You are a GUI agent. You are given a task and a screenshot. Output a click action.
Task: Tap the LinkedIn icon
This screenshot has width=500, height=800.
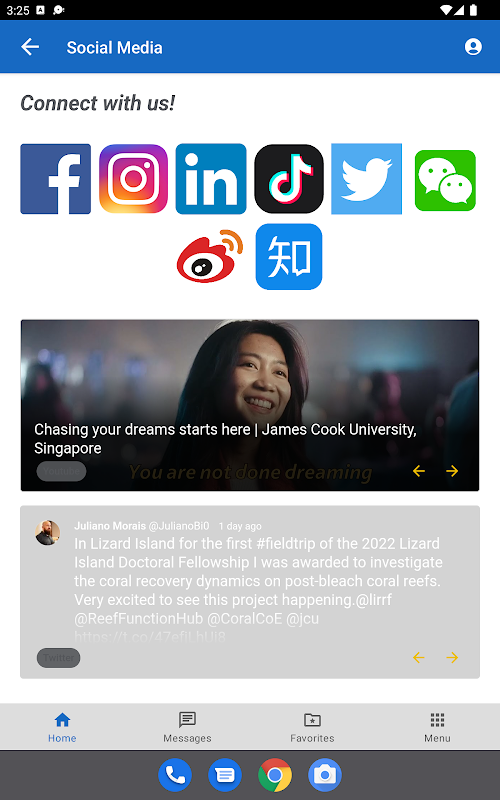(x=211, y=179)
